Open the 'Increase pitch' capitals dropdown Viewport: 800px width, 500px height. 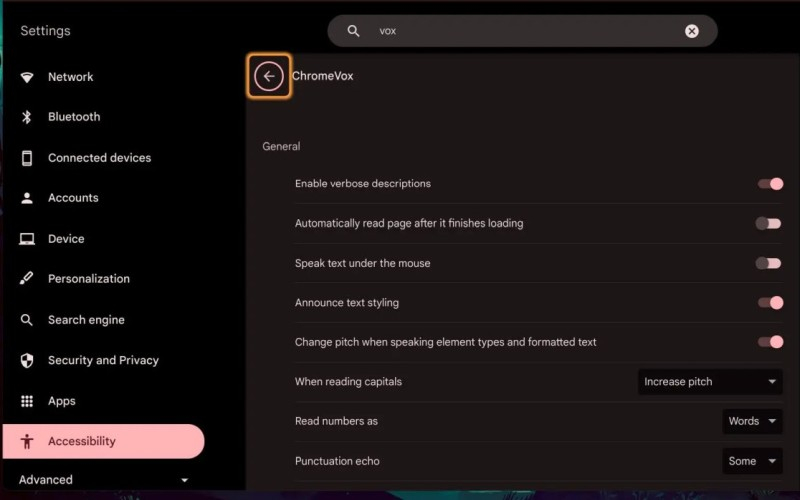pyautogui.click(x=710, y=382)
